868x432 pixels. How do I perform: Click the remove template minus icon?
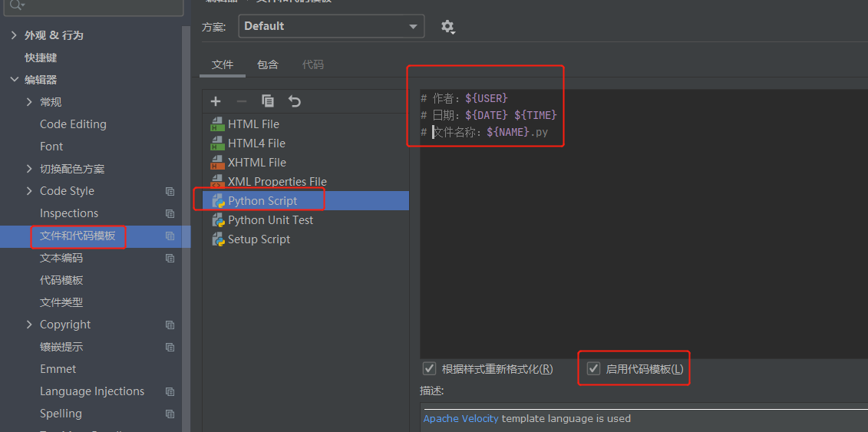[242, 101]
